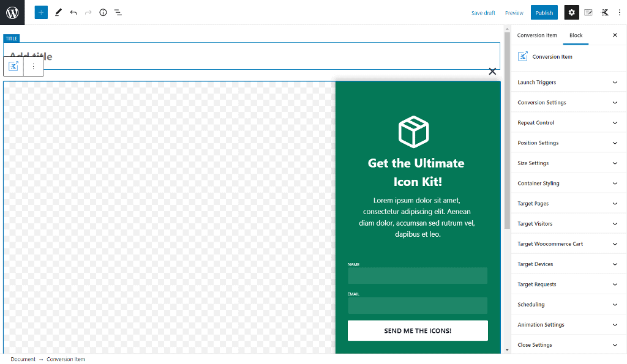Open the block inserter plus button
Image resolution: width=627 pixels, height=364 pixels.
[41, 12]
